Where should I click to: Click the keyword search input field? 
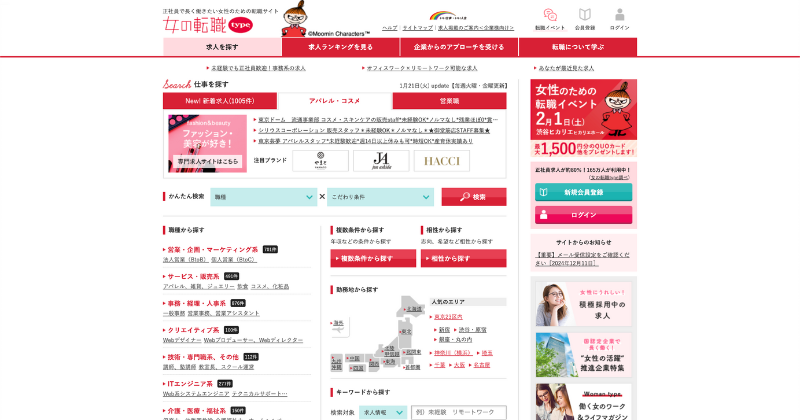coord(459,412)
